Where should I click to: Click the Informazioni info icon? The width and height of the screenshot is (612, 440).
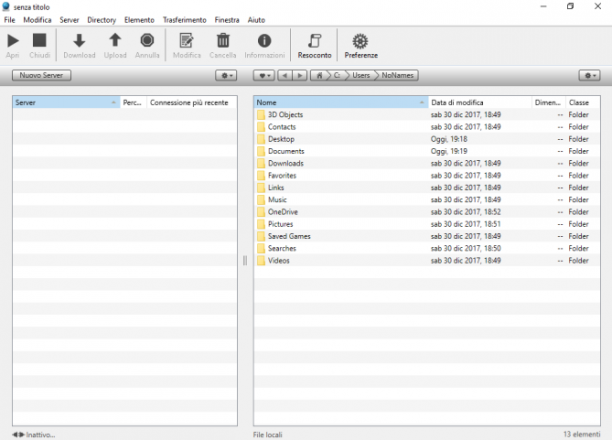[264, 40]
